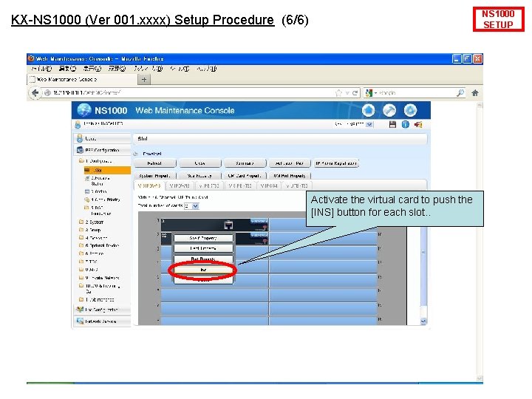Viewport: 532px width, 399px height.
Task: Expand the 5.Optional Device folder
Action: coord(99,245)
